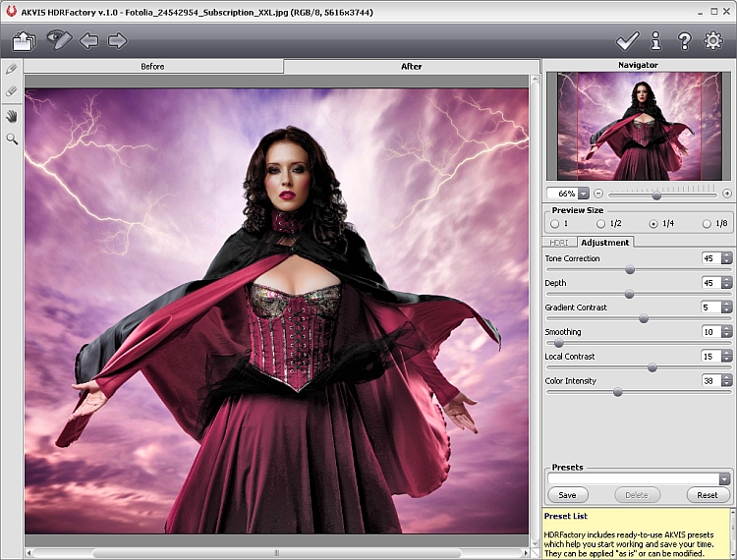737x560 pixels.
Task: Click the Smoothing slider handle
Action: (558, 344)
